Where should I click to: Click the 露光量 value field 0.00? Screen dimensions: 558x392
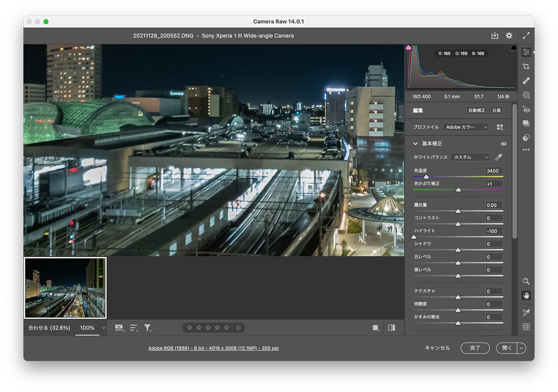(x=494, y=205)
